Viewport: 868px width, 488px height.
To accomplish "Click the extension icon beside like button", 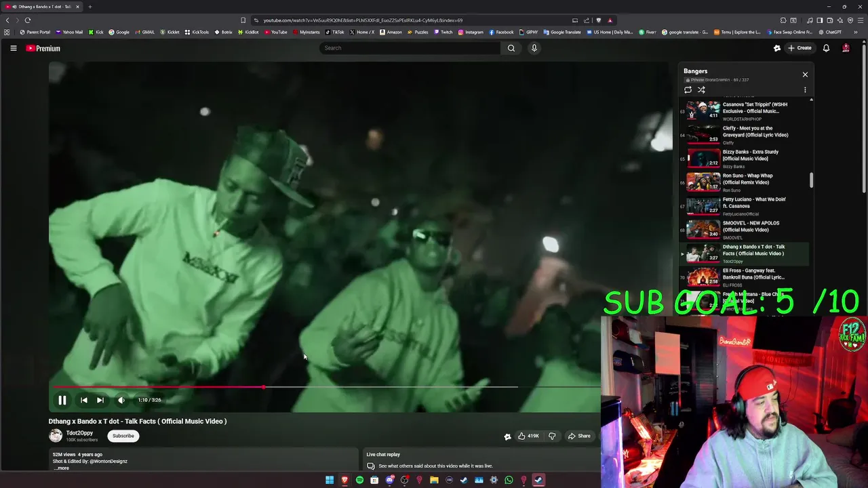I will tap(507, 436).
